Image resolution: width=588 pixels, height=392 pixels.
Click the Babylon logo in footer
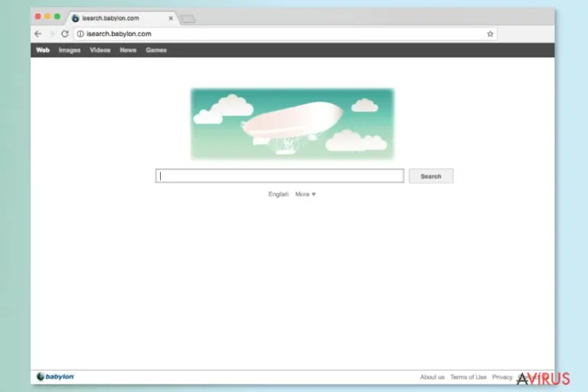(55, 377)
